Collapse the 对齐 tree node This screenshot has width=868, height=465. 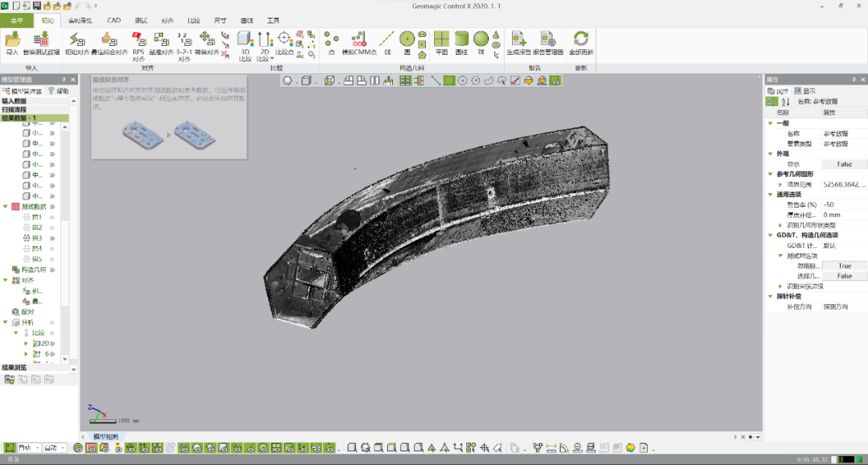[x=6, y=281]
